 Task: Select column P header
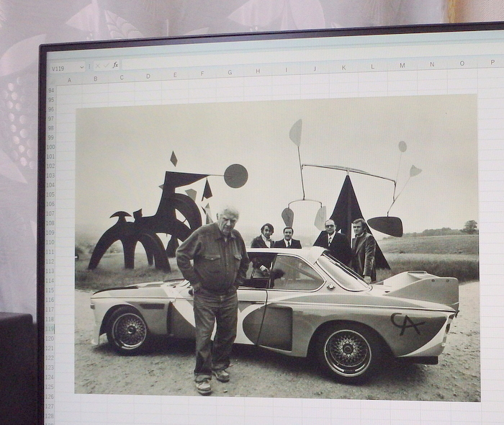coord(492,63)
